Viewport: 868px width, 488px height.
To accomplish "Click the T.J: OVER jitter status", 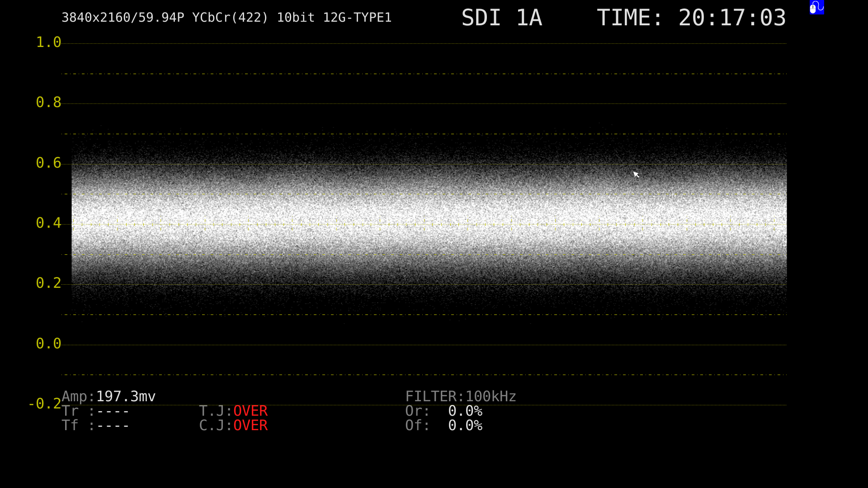I will coord(233,411).
